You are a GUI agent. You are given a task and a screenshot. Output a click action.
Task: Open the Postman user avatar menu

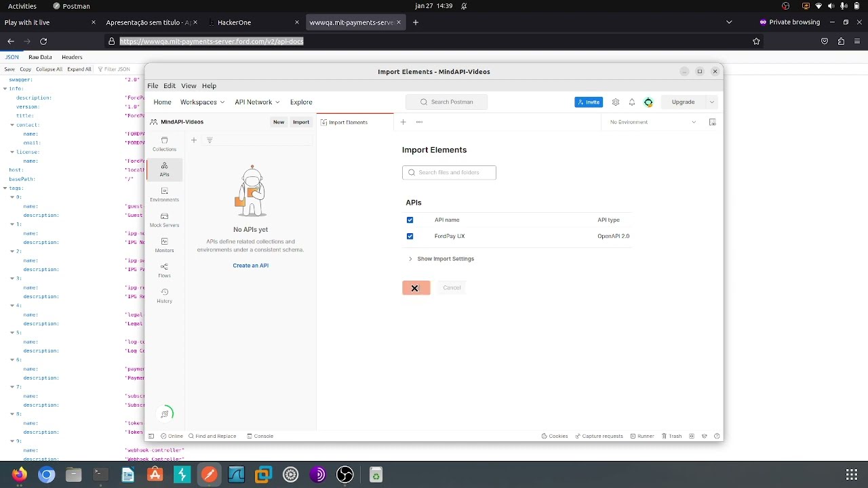pyautogui.click(x=648, y=102)
